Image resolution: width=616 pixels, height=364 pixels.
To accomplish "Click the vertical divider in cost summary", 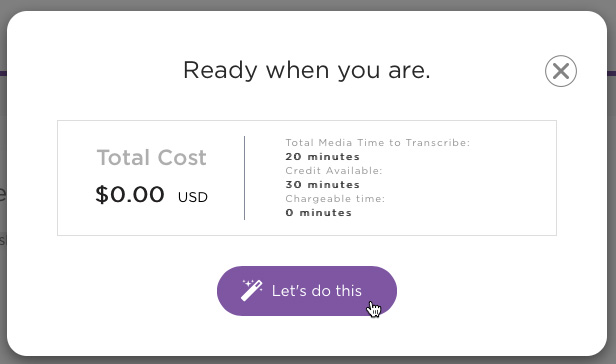I will pyautogui.click(x=244, y=178).
